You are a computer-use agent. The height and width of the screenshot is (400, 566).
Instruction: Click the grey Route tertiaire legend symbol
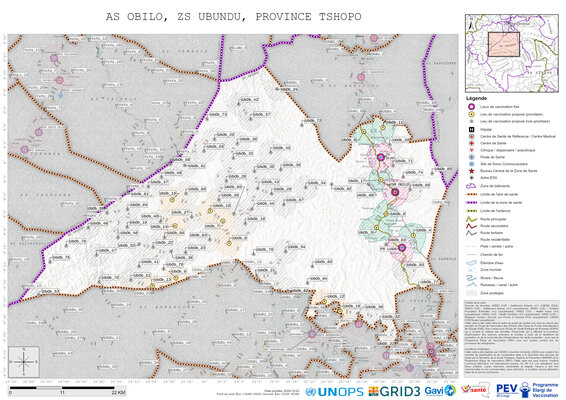472,233
